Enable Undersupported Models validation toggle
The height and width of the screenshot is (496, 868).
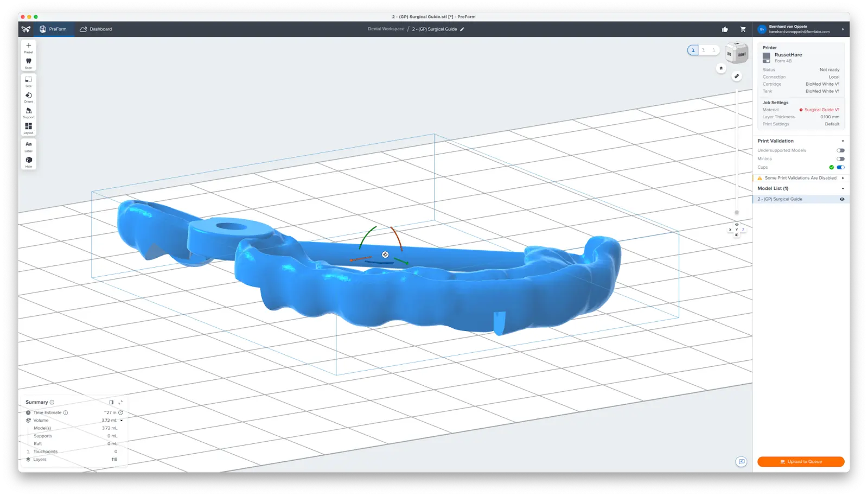(840, 150)
